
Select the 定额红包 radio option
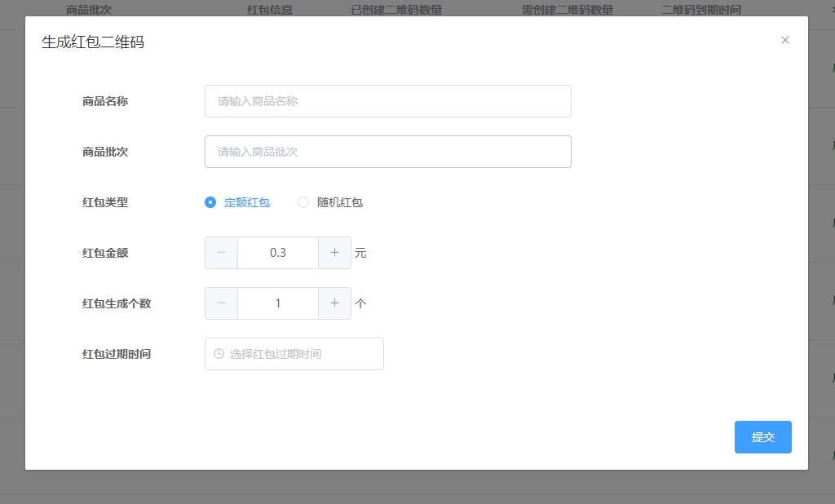tap(237, 202)
